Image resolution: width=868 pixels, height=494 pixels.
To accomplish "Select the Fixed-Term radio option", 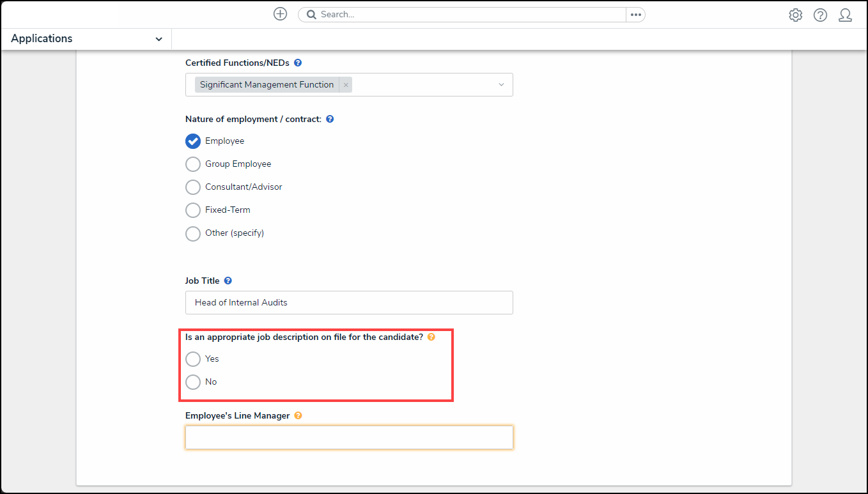I will pos(193,210).
